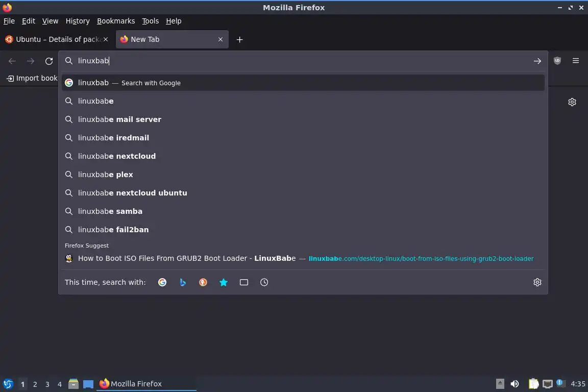Viewport: 588px width, 392px height.
Task: Open the taskbar application start menu
Action: [x=8, y=384]
